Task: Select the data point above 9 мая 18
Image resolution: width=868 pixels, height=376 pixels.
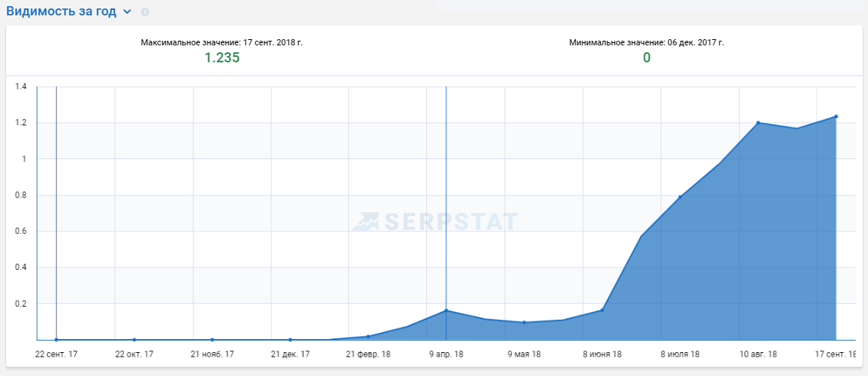Action: (x=524, y=322)
